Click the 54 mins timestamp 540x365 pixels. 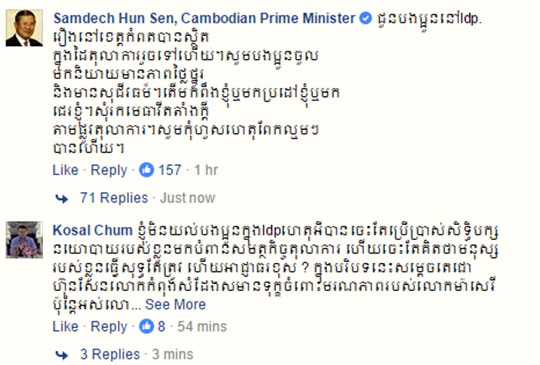click(202, 326)
